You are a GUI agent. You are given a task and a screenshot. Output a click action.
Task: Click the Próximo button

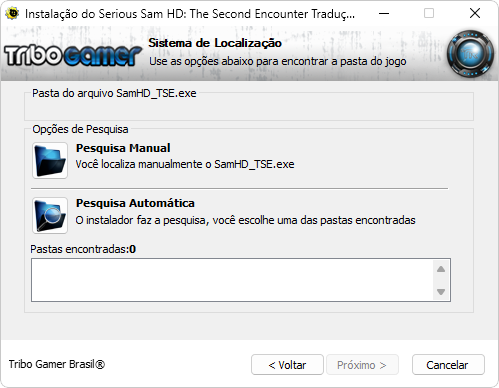click(x=362, y=365)
